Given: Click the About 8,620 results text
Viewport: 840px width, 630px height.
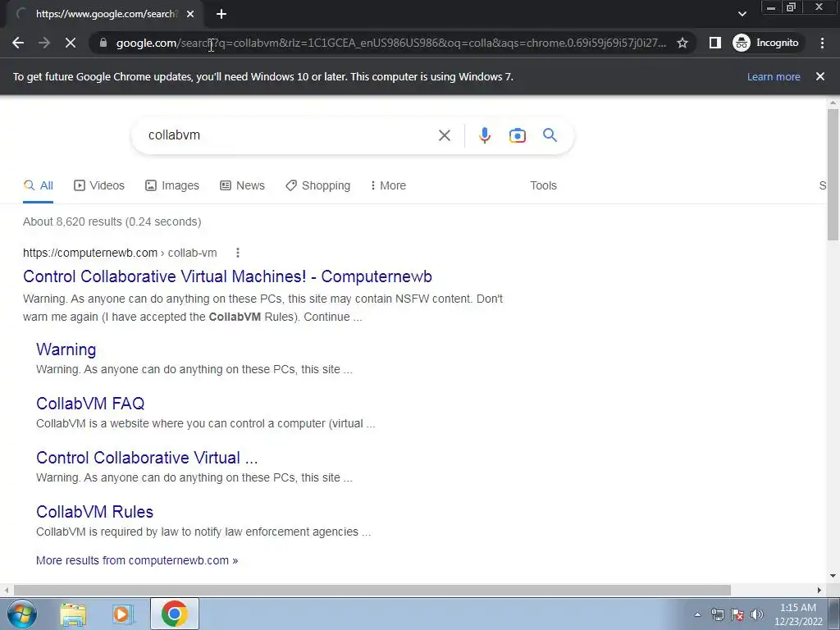Looking at the screenshot, I should tap(112, 221).
